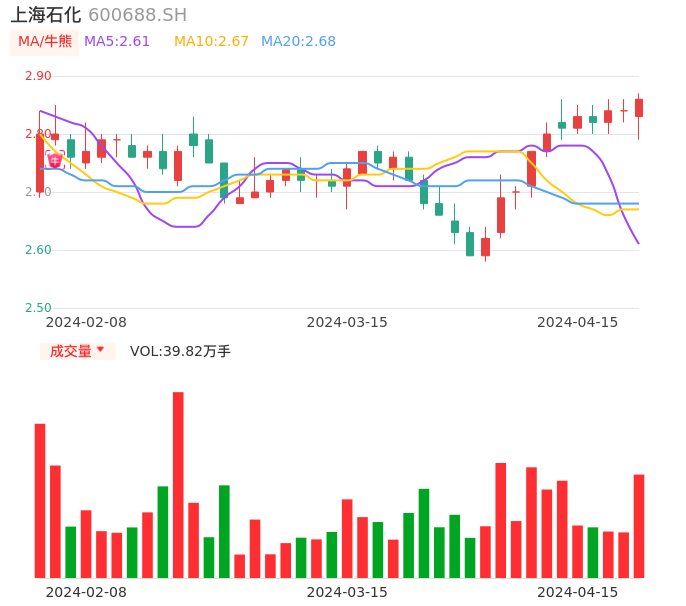The image size is (686, 606).
Task: Click the 2024-02-08 date label on price chart
Action: click(86, 322)
